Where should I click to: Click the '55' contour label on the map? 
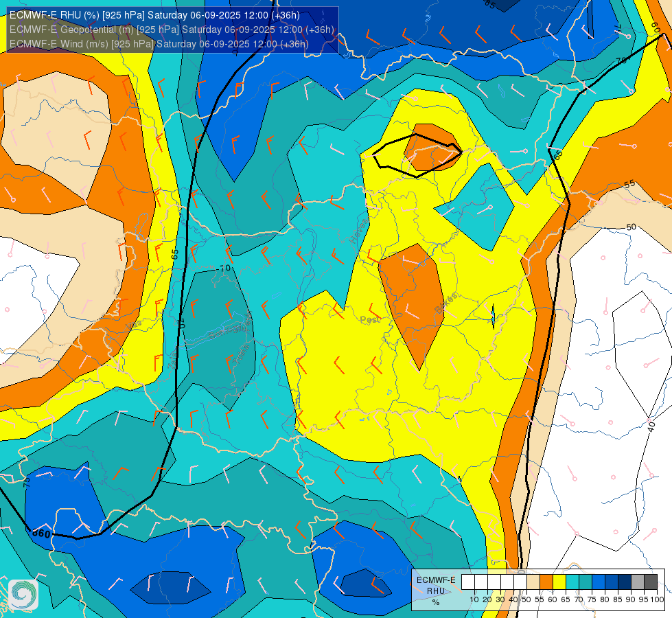pyautogui.click(x=629, y=184)
